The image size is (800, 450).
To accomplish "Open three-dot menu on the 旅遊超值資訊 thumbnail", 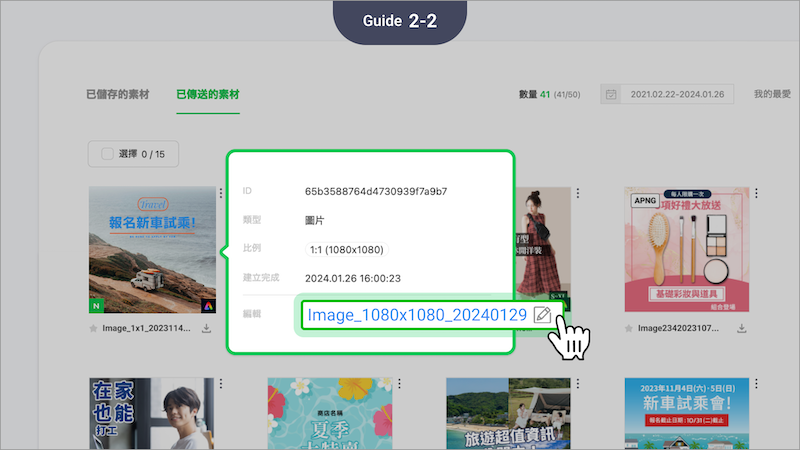I will (x=577, y=384).
